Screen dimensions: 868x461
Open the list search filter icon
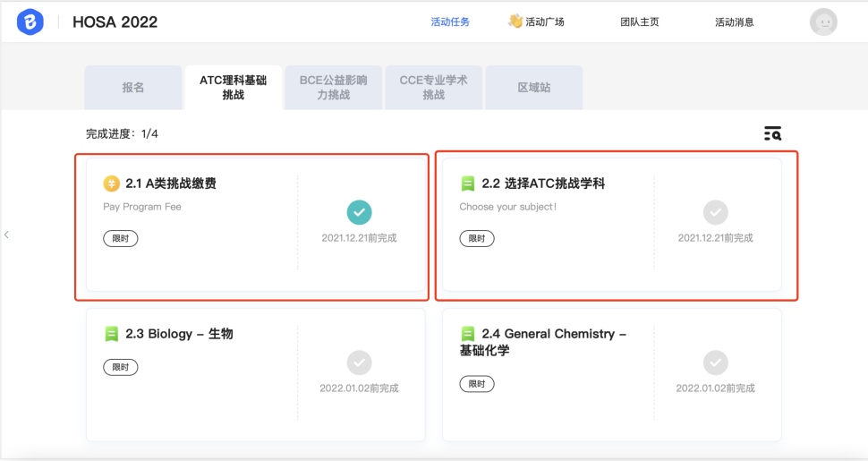click(x=772, y=133)
